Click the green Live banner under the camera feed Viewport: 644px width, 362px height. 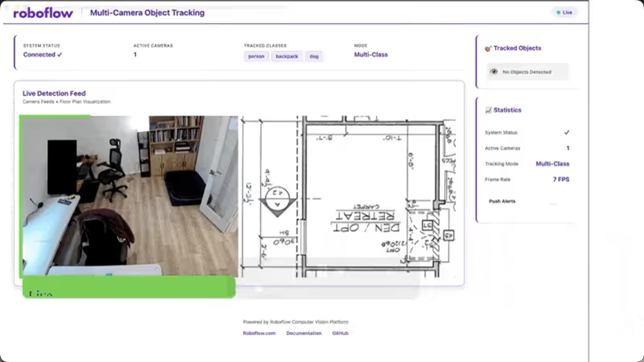pyautogui.click(x=129, y=287)
